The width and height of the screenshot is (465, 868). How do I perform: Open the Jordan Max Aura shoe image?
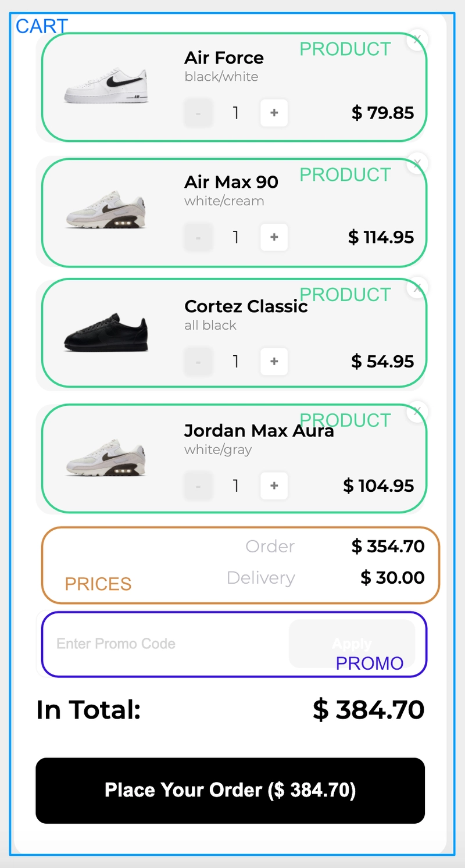pyautogui.click(x=106, y=460)
